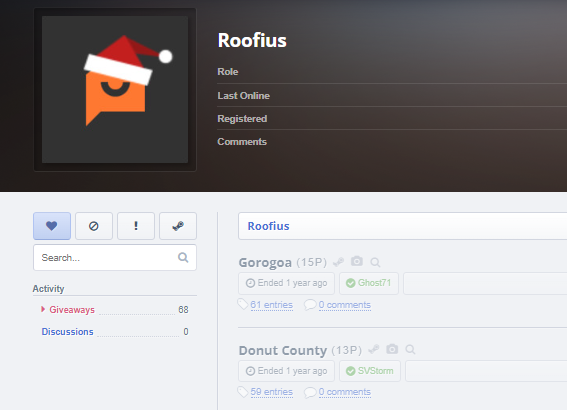
Task: Expand the Giveaways activity arrow
Action: (x=43, y=309)
